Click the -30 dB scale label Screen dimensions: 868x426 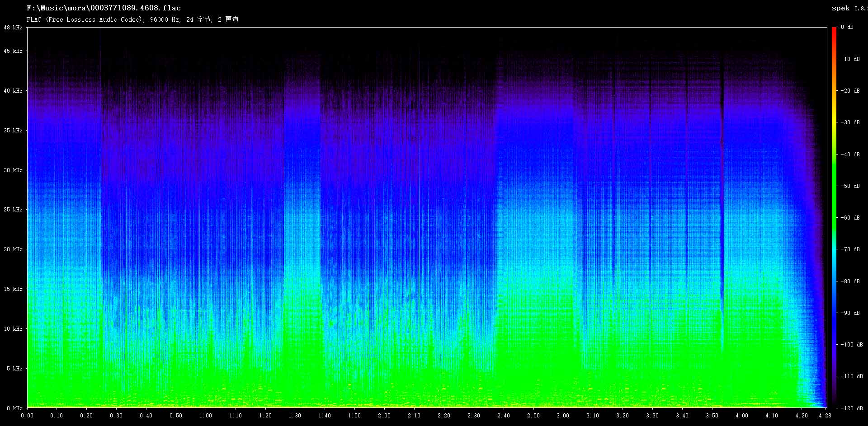pos(850,122)
